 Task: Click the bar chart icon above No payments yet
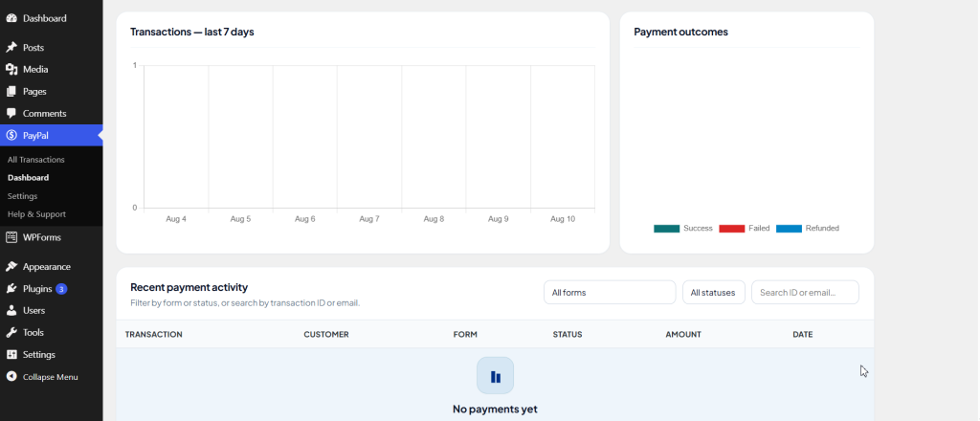point(495,376)
